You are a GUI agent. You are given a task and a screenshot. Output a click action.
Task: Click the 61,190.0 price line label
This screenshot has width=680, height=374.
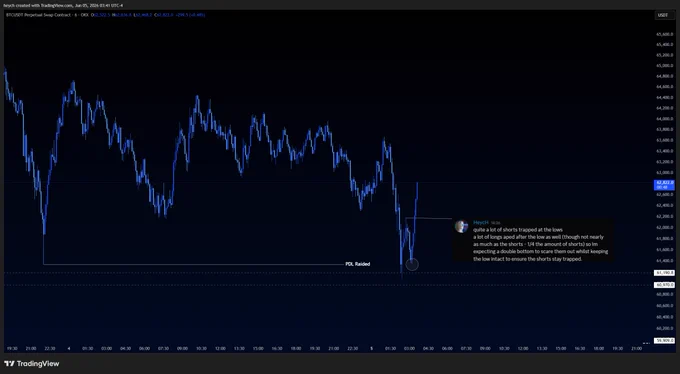[x=664, y=273]
